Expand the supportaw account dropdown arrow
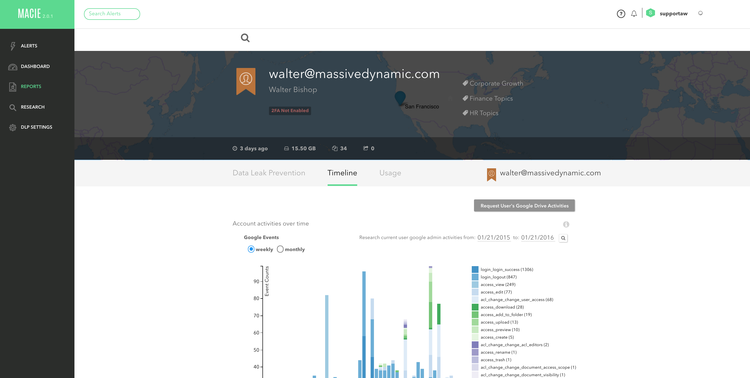The width and height of the screenshot is (750, 378). click(700, 13)
